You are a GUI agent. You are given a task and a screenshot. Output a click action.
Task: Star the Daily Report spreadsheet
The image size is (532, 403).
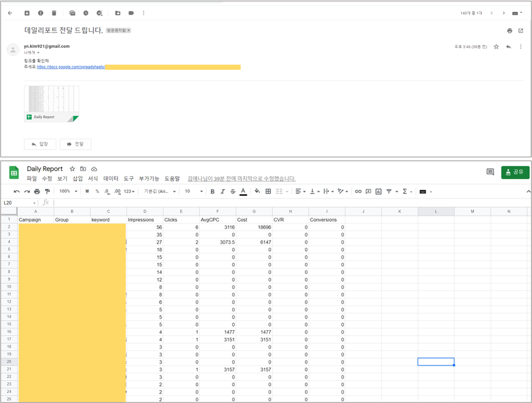pyautogui.click(x=72, y=169)
